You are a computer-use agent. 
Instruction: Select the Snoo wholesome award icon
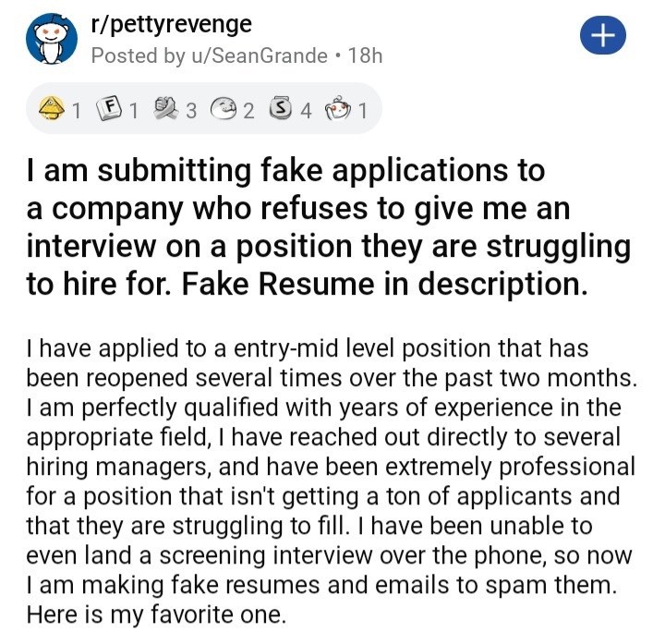[338, 111]
